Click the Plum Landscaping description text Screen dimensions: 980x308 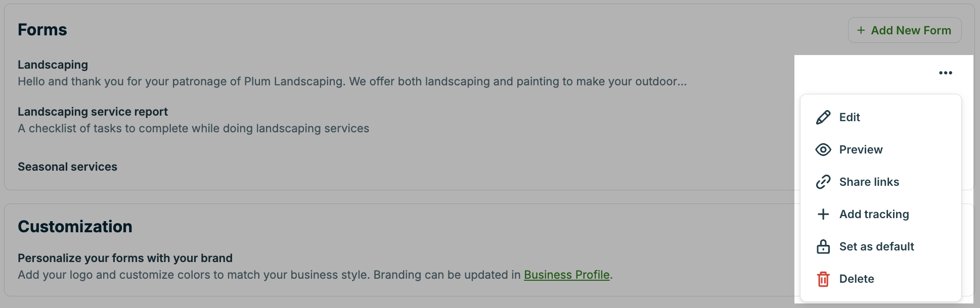[x=352, y=81]
